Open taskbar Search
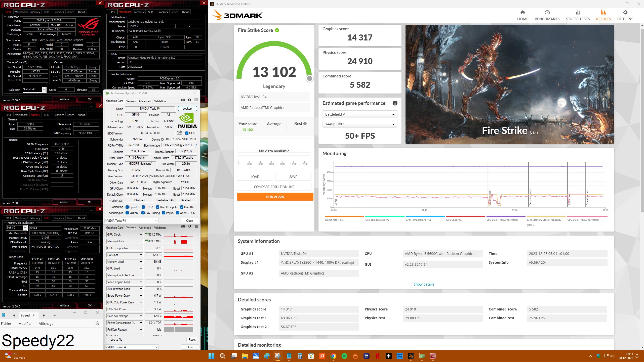The width and height of the screenshot is (644, 362). (222, 356)
